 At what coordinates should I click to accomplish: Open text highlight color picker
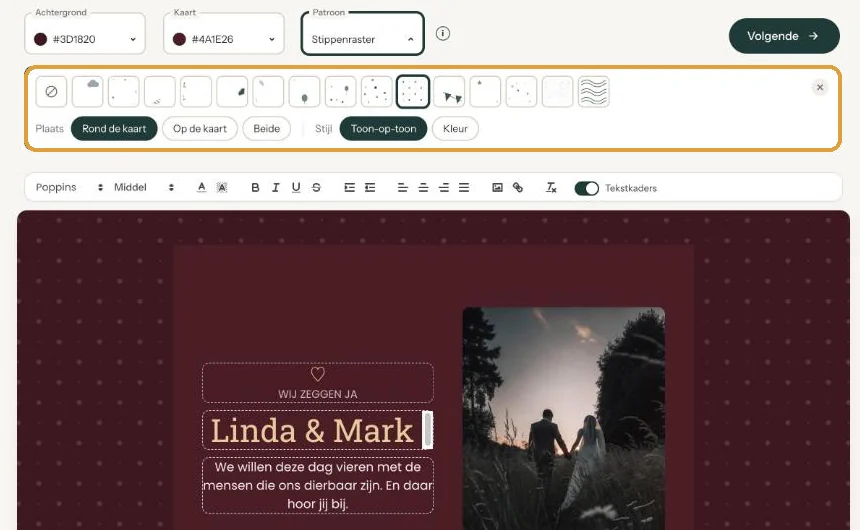click(x=222, y=188)
